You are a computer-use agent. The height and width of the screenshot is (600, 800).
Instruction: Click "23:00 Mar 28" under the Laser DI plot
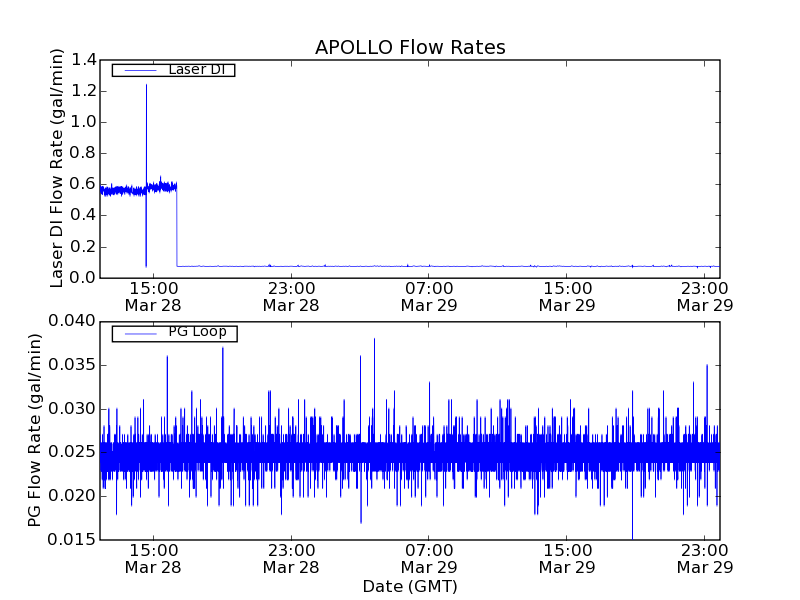(x=291, y=297)
